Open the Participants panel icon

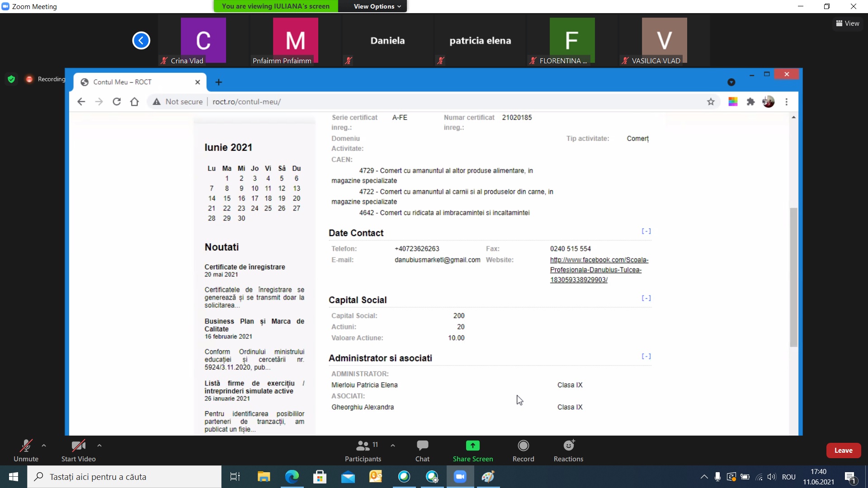point(363,446)
